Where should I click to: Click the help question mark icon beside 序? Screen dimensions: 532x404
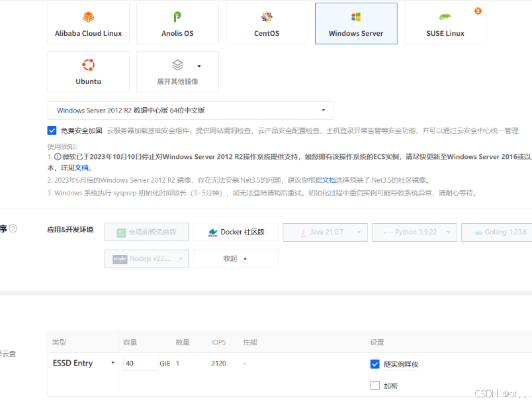[x=13, y=228]
